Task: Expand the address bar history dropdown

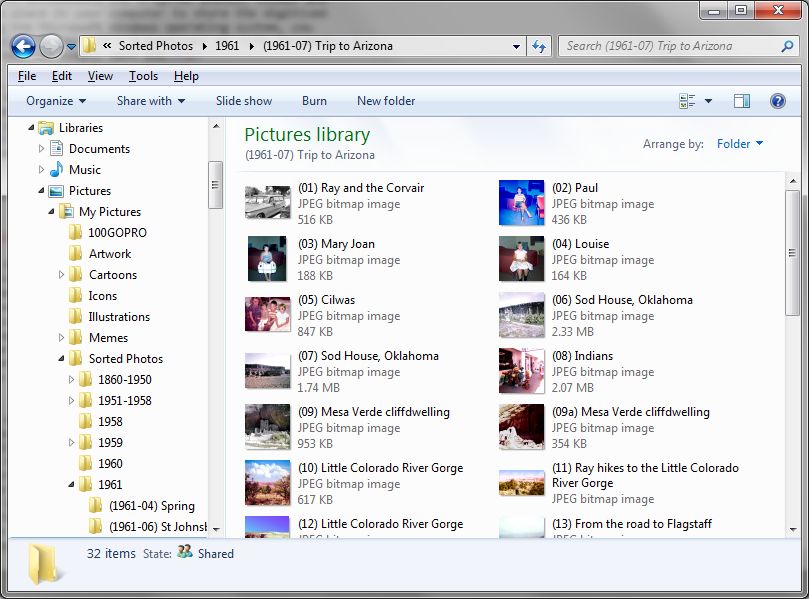Action: tap(516, 46)
